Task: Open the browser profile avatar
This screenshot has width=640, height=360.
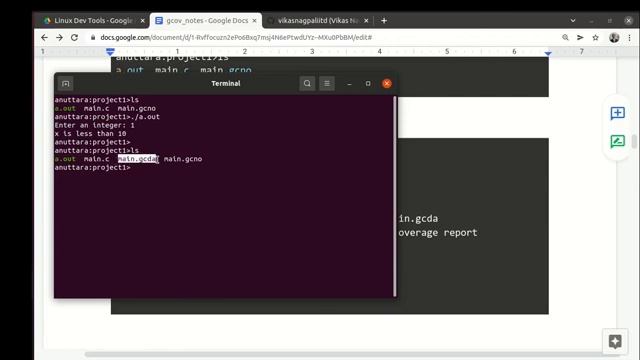Action: pyautogui.click(x=614, y=37)
